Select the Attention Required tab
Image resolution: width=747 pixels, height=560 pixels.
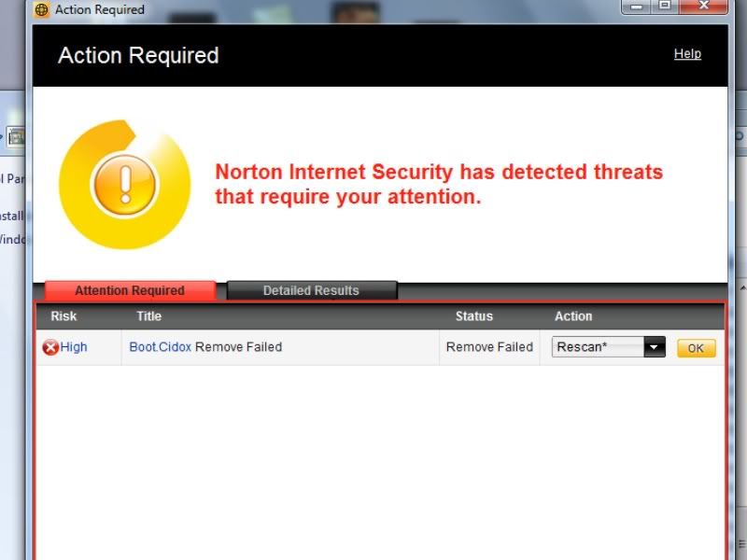pyautogui.click(x=130, y=290)
